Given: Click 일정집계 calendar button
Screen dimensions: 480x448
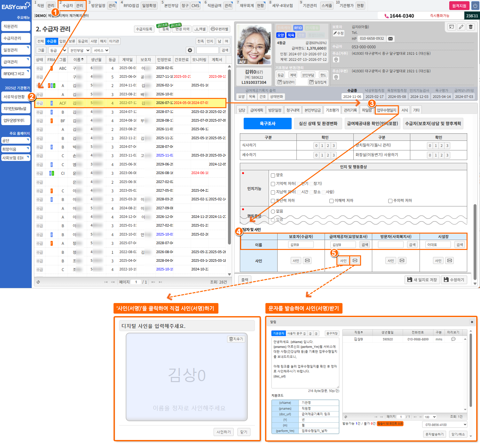Looking at the screenshot, I should pos(318,82).
